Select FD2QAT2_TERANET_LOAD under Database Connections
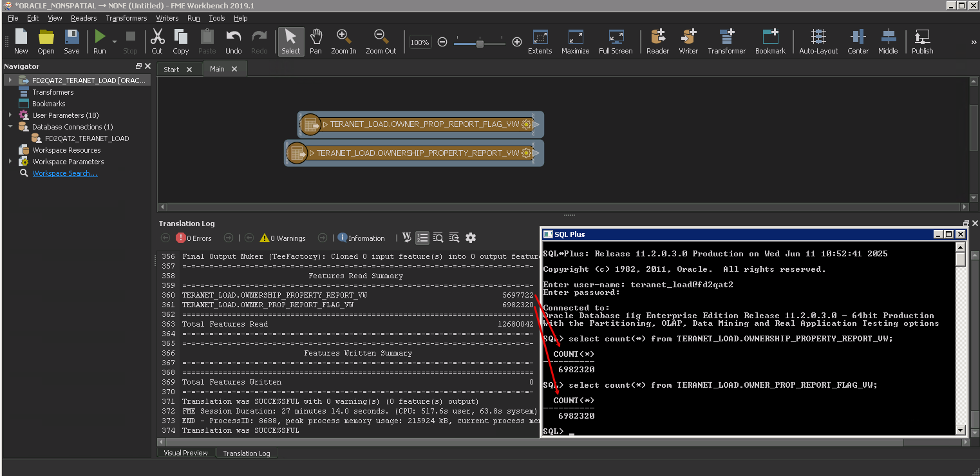The image size is (980, 476). tap(87, 138)
